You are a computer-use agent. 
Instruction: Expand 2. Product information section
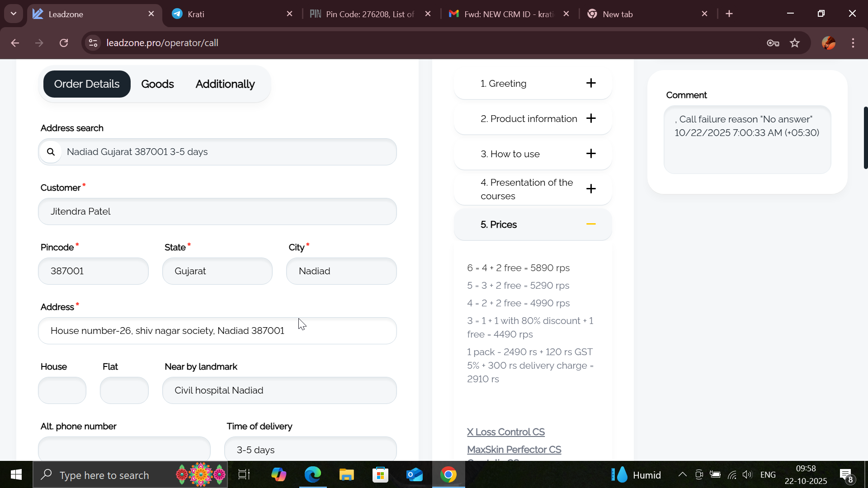click(x=590, y=118)
